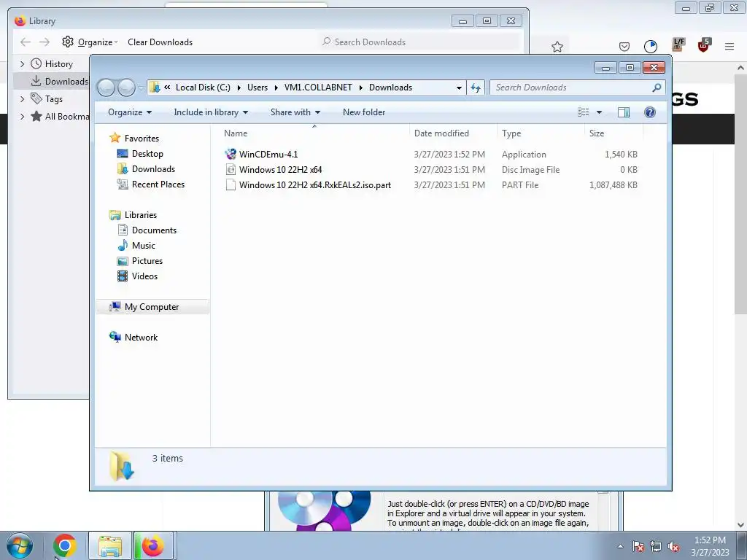Viewport: 747px width, 560px height.
Task: Select History clock item in Library
Action: [x=52, y=64]
